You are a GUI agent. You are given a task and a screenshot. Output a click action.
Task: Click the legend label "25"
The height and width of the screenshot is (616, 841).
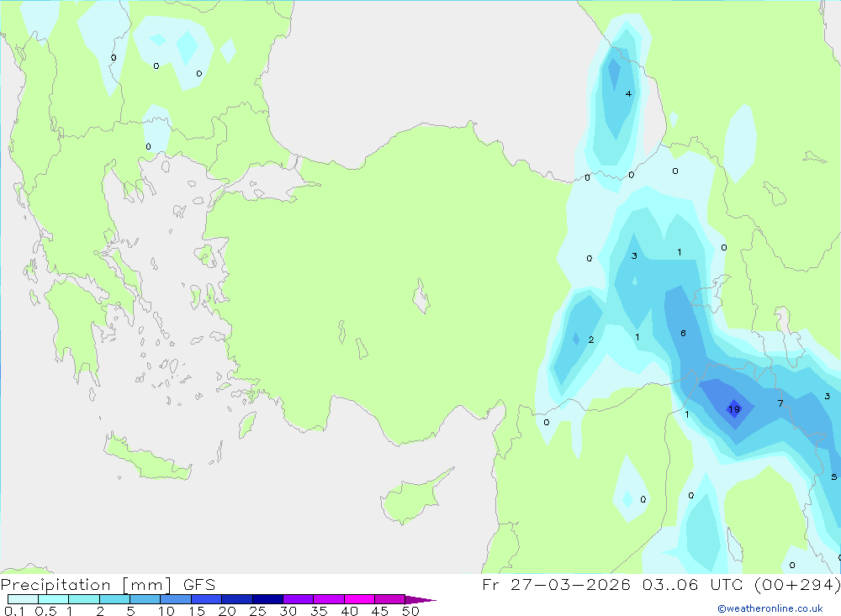tap(257, 611)
